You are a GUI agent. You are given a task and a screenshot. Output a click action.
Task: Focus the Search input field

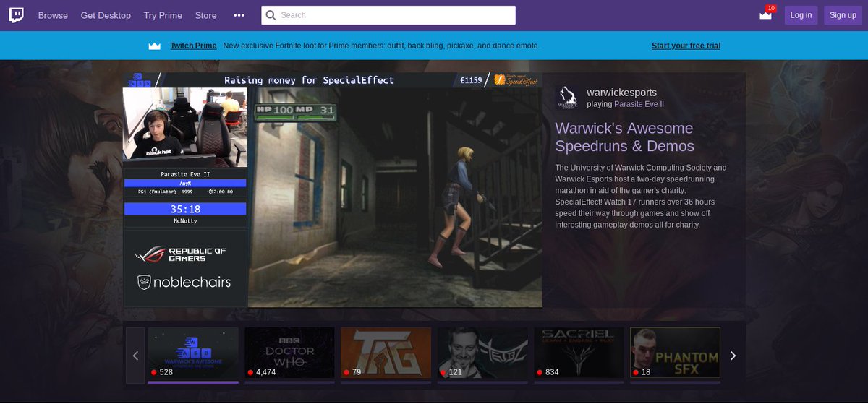[x=388, y=15]
